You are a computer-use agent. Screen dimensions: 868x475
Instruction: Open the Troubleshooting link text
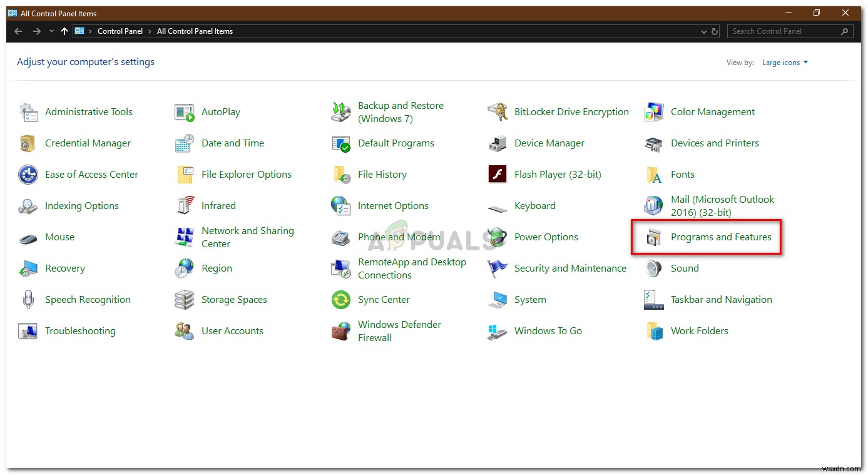(80, 331)
